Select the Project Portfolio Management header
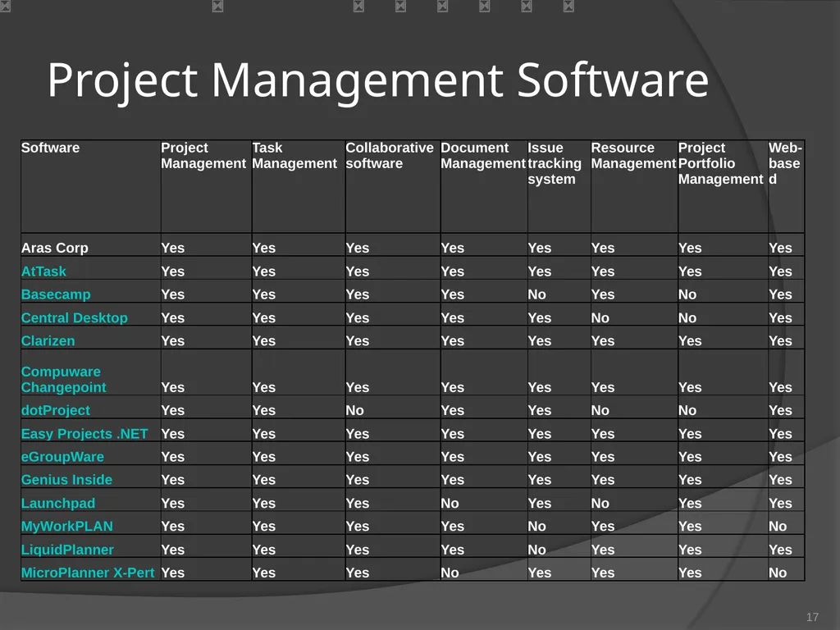Image resolution: width=840 pixels, height=630 pixels. click(x=723, y=186)
